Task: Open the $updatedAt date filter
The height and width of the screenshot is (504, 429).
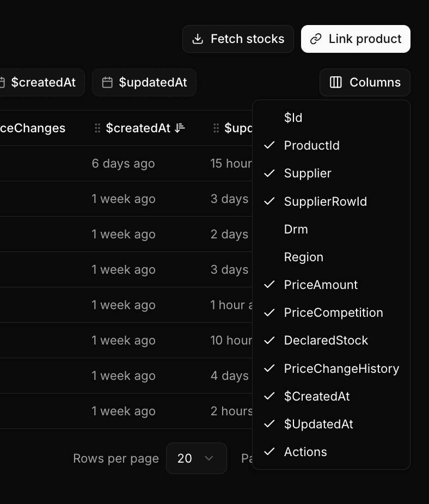Action: point(144,82)
